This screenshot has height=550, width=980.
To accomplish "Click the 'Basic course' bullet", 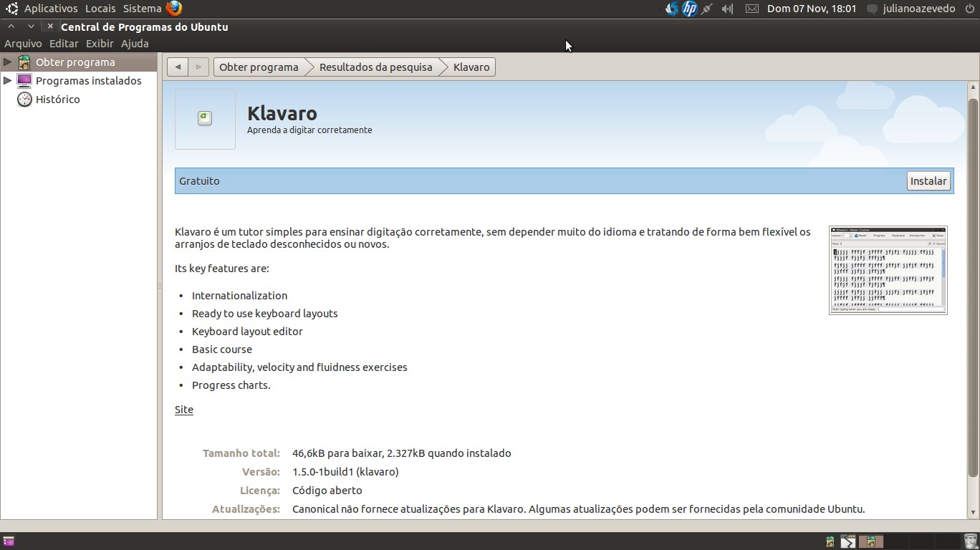I will (x=222, y=349).
